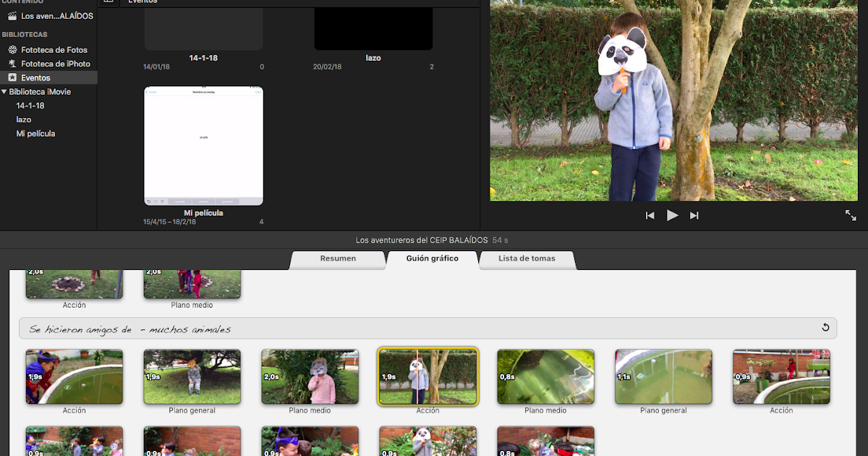Open the Fototeca de Fotos library

54,50
